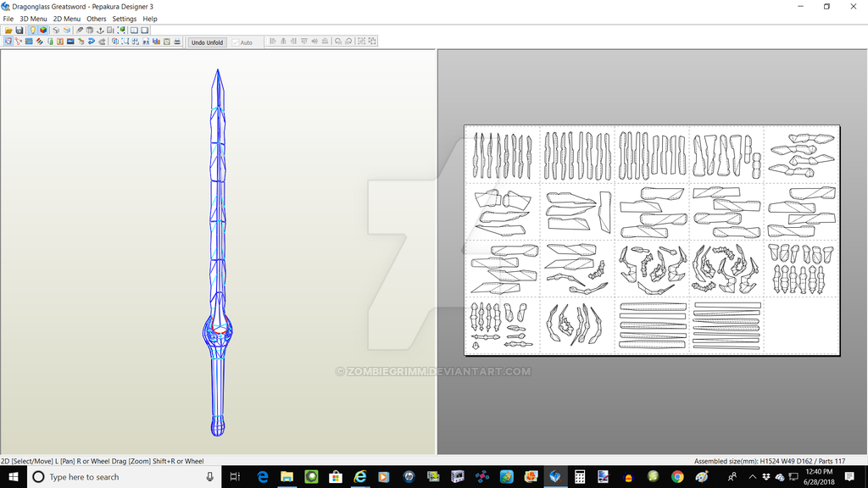Click the group parts icon
This screenshot has width=868, height=488.
tap(361, 42)
